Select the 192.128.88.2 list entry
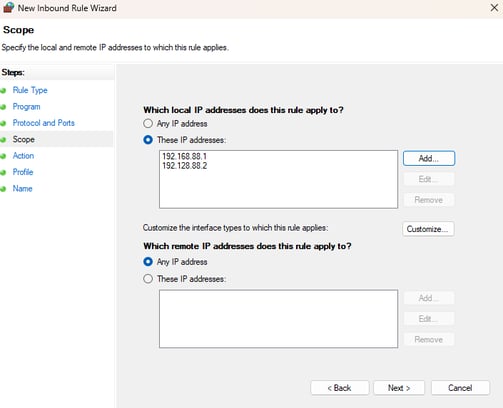The height and width of the screenshot is (408, 503). point(185,166)
